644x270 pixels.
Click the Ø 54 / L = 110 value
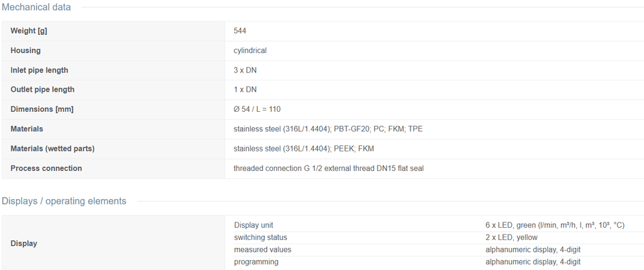pos(257,109)
